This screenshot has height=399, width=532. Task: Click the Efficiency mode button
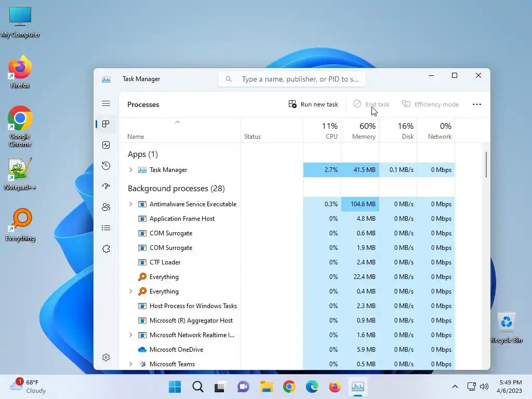pos(430,104)
